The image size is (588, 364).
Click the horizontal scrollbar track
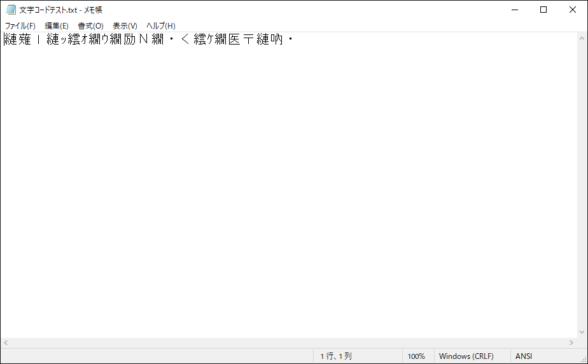(x=286, y=343)
